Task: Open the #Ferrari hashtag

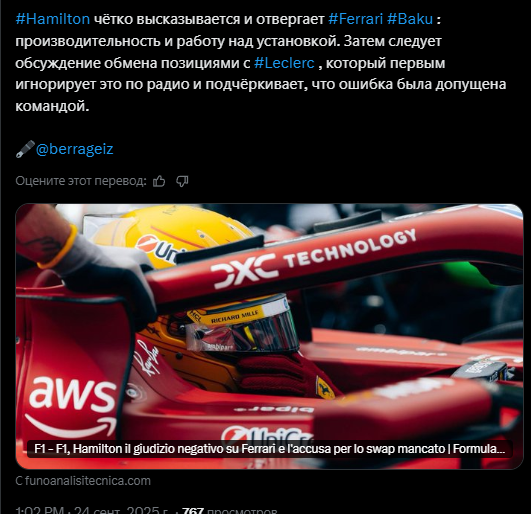Action: point(356,19)
